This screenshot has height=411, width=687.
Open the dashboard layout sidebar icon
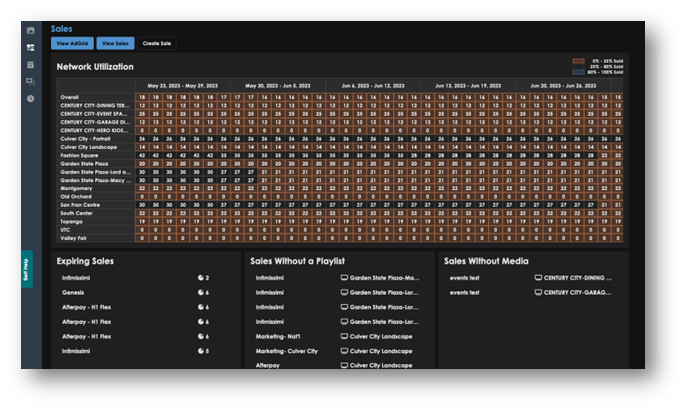point(30,47)
